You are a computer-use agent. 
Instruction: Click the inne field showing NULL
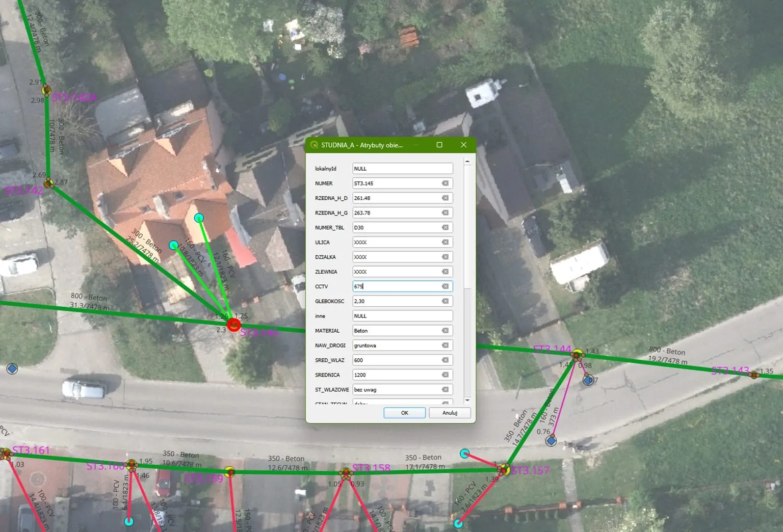(403, 316)
